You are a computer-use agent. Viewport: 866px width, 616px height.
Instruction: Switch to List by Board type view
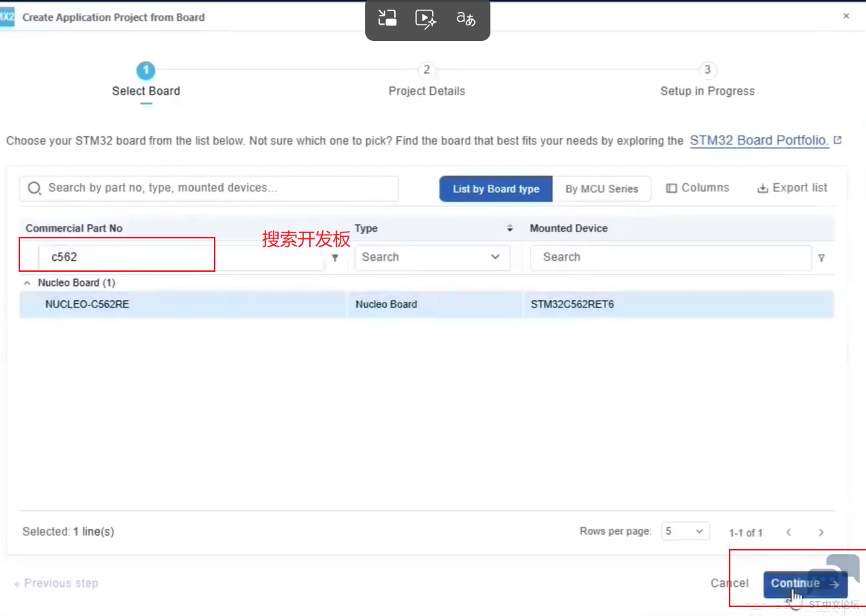(x=496, y=188)
